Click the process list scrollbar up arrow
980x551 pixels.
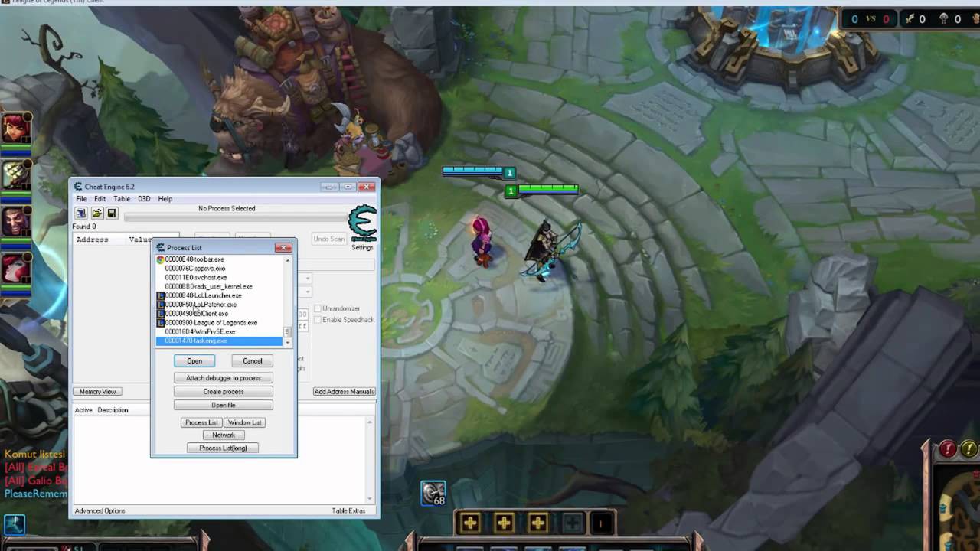click(289, 260)
